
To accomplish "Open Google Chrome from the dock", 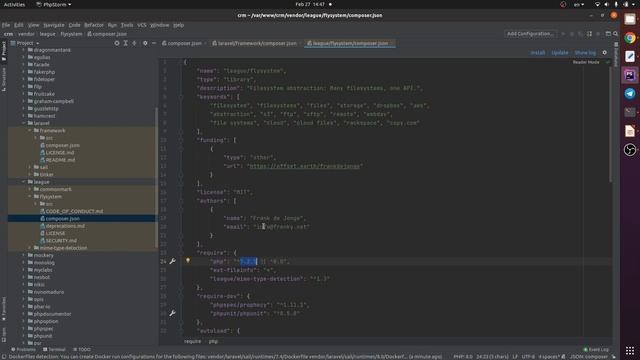I will (x=630, y=38).
